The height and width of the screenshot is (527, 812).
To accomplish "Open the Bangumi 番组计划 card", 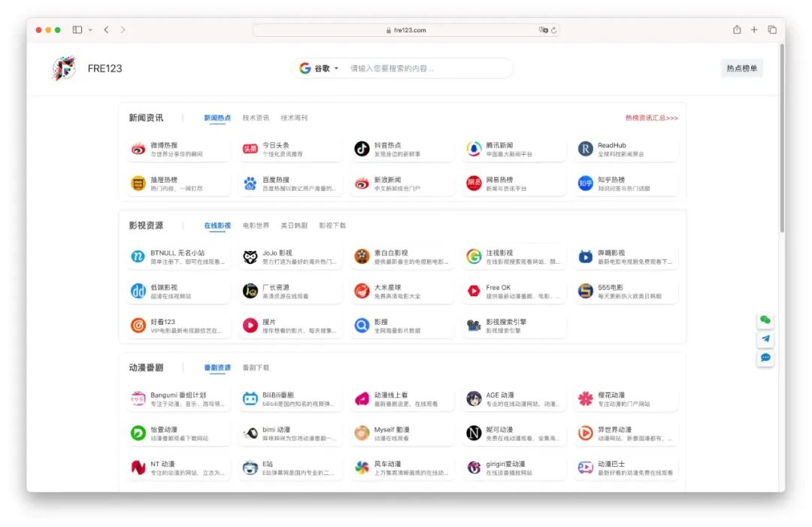I will click(x=179, y=398).
